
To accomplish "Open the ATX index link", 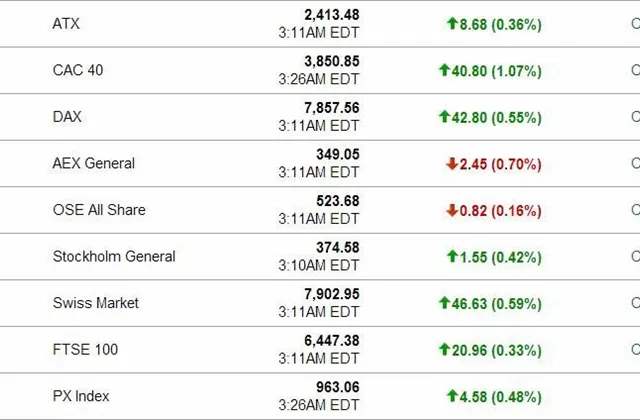I will coord(65,24).
